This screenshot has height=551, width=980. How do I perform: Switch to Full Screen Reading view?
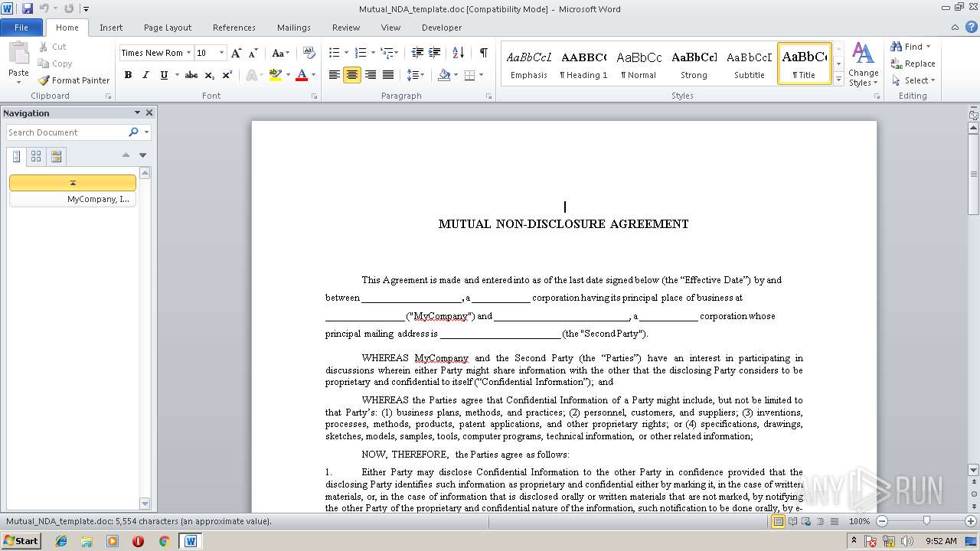point(792,521)
